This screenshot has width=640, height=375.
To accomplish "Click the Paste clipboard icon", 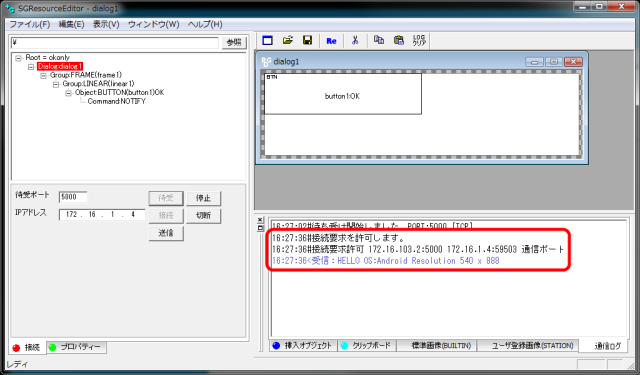I will click(x=399, y=40).
